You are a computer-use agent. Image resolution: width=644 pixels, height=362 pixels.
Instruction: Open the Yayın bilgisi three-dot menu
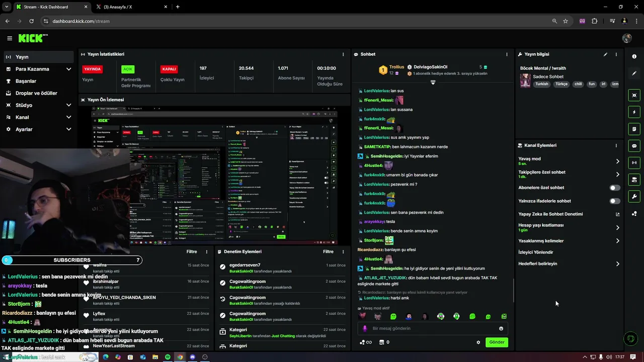[616, 54]
